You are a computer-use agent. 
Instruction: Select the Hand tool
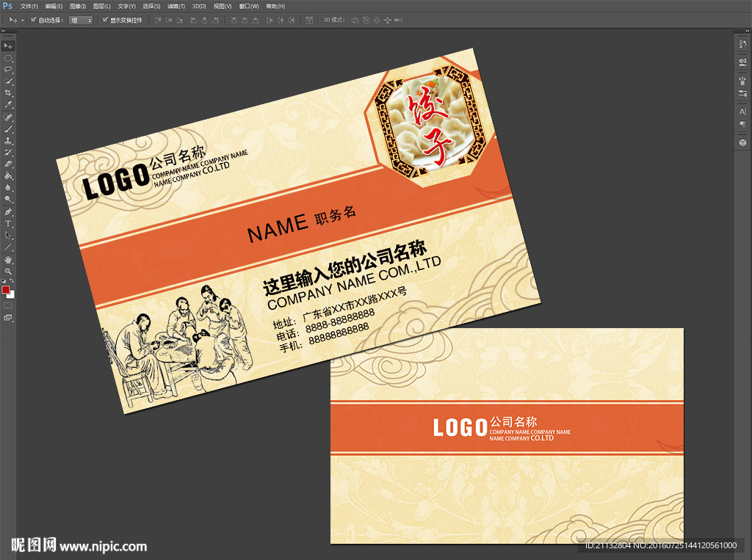coord(8,260)
